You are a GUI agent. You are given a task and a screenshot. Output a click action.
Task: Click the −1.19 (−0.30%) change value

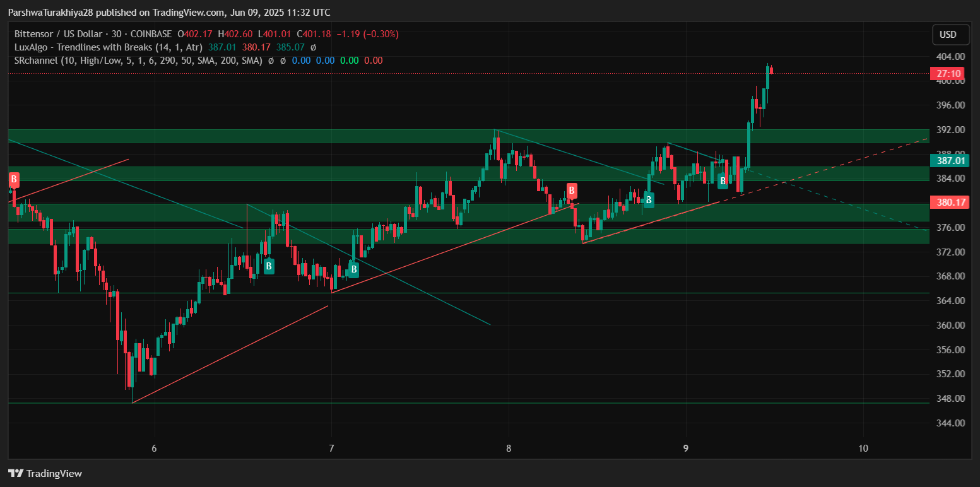click(x=369, y=34)
